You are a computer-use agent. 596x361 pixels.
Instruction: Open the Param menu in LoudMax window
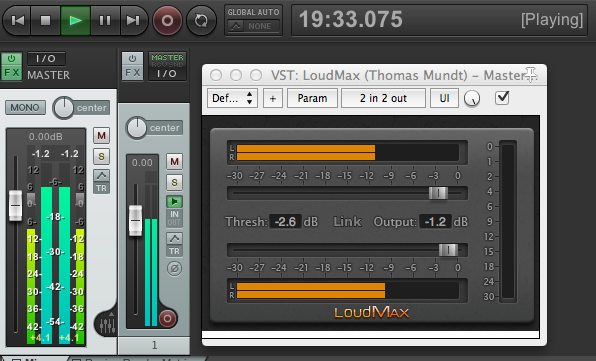[312, 98]
